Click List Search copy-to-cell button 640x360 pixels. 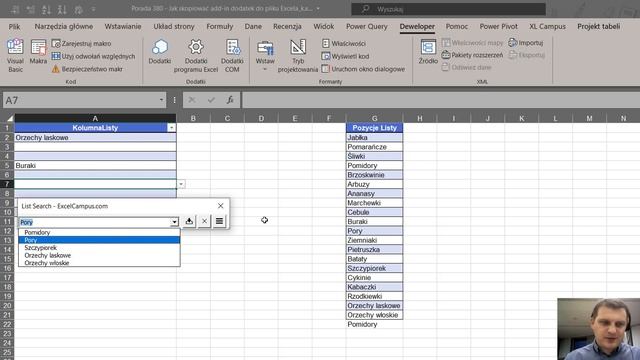coord(189,221)
